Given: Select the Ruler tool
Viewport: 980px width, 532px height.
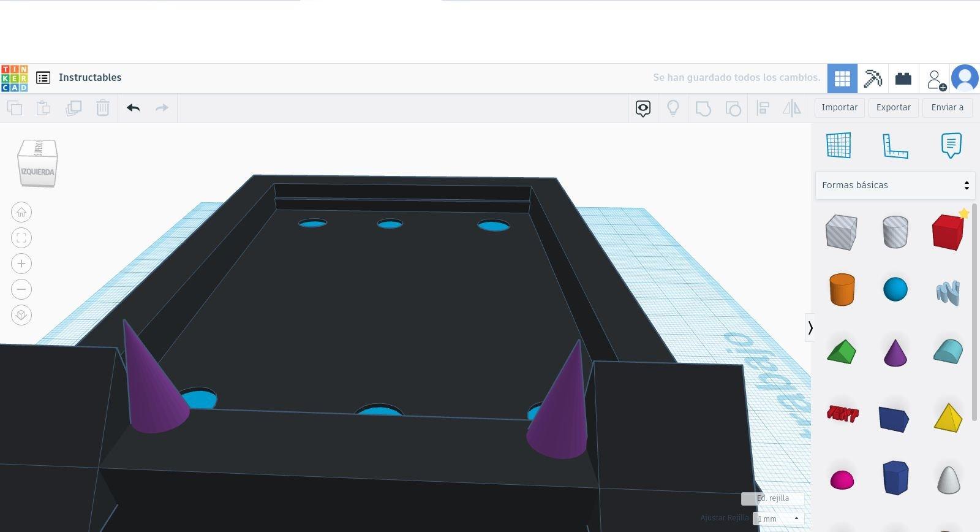Looking at the screenshot, I should pyautogui.click(x=895, y=145).
